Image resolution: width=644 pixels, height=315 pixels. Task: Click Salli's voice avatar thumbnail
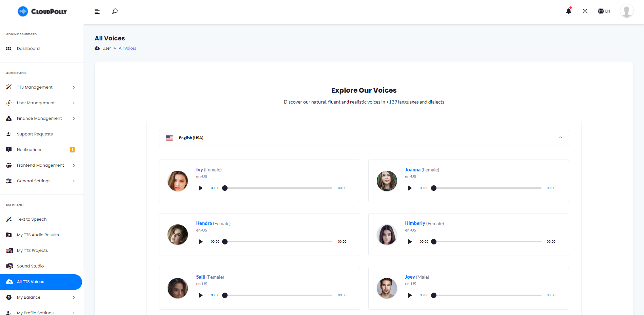[178, 288]
